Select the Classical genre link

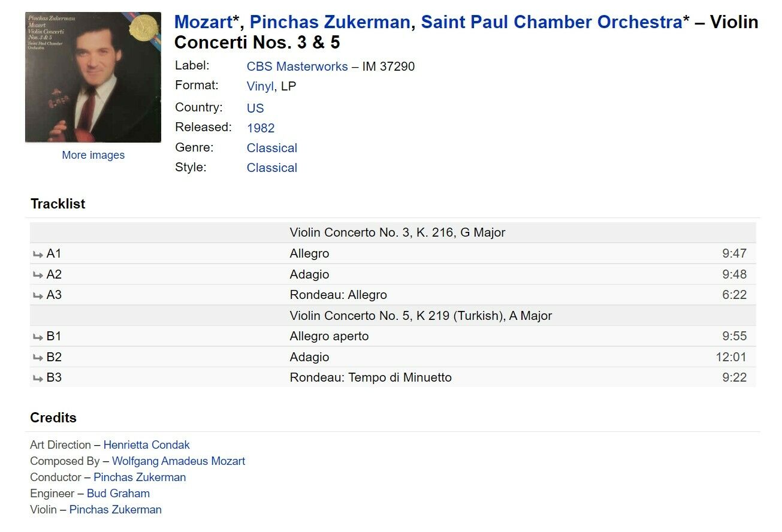[272, 148]
